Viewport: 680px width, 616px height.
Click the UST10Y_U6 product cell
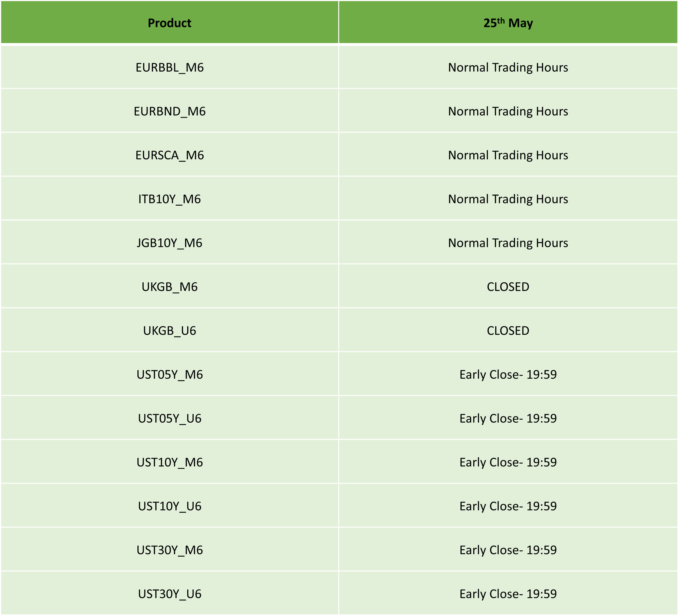(x=169, y=506)
